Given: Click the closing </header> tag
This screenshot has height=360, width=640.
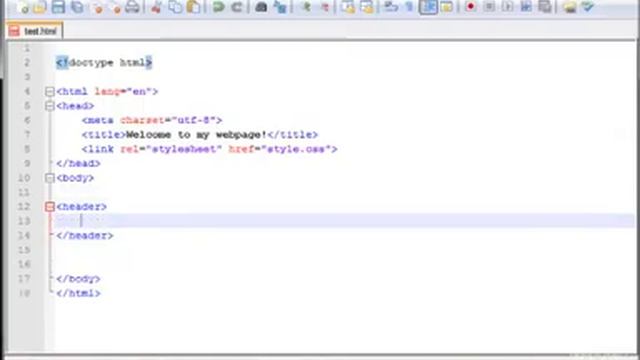Looking at the screenshot, I should [85, 236].
